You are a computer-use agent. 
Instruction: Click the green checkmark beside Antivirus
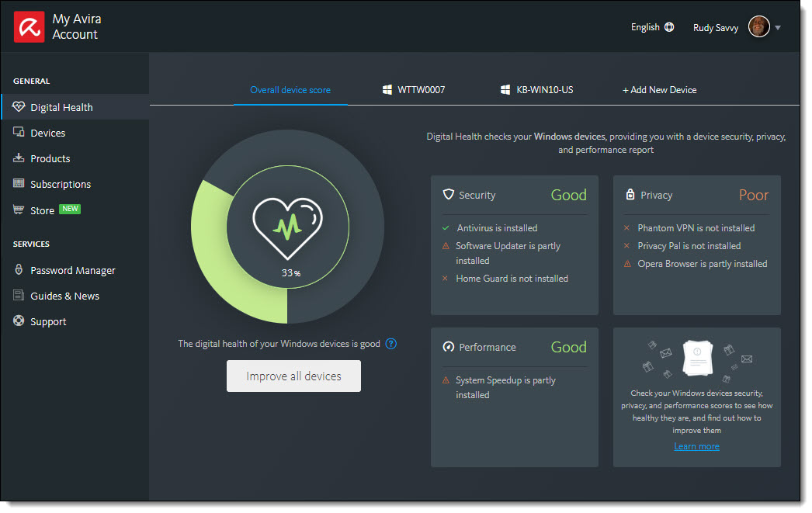446,227
